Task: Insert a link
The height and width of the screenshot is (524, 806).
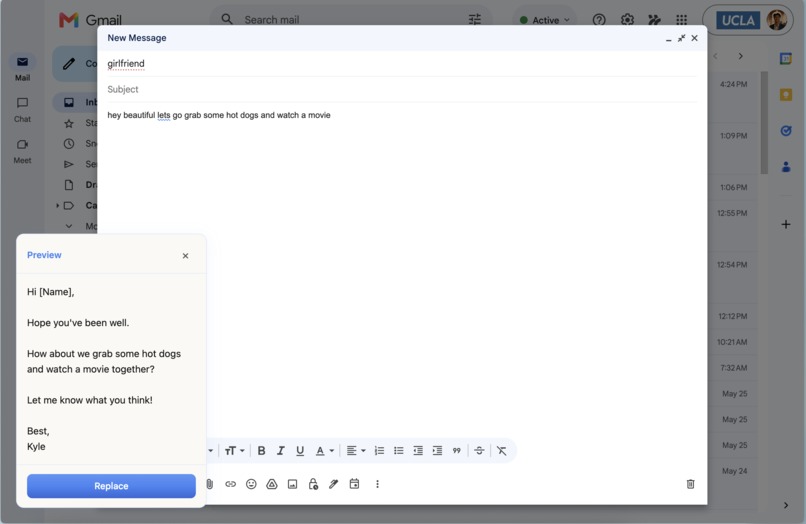Action: tap(230, 484)
